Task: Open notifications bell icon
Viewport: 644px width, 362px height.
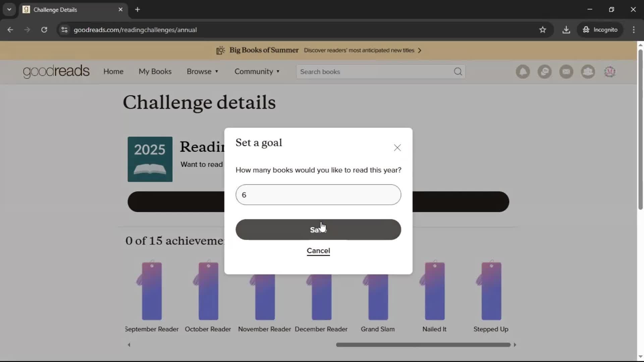Action: pos(523,72)
